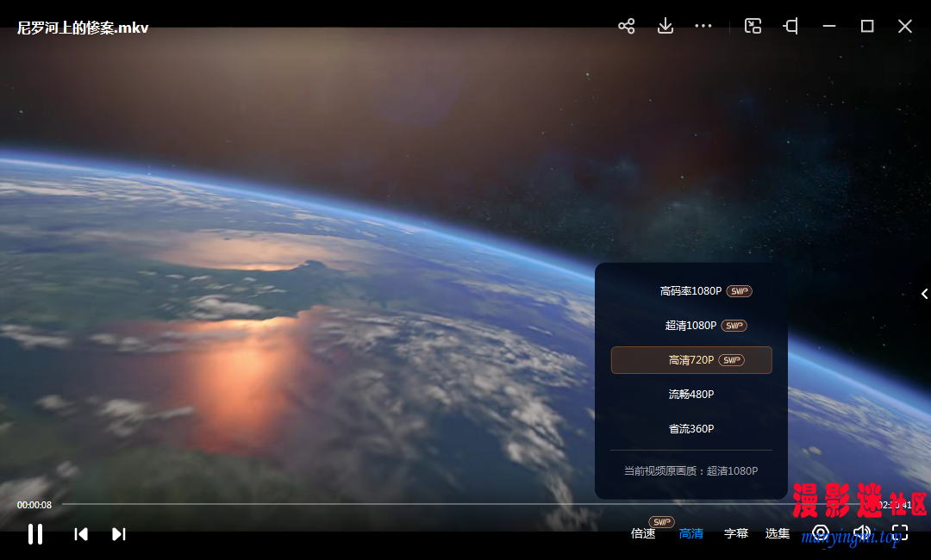This screenshot has width=931, height=560.
Task: Click the file title 尼罗河上的惨案.mkv
Action: [83, 28]
